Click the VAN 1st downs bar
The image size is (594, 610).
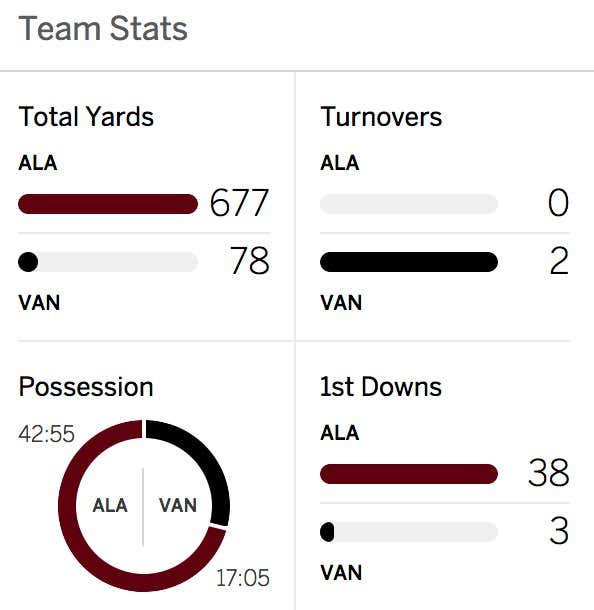pos(409,532)
